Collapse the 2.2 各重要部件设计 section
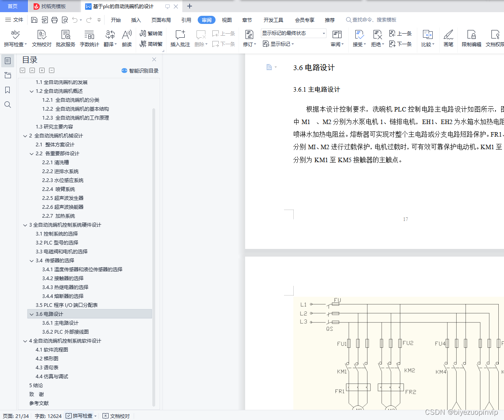Screen dimensions: 504x420 click(x=32, y=154)
